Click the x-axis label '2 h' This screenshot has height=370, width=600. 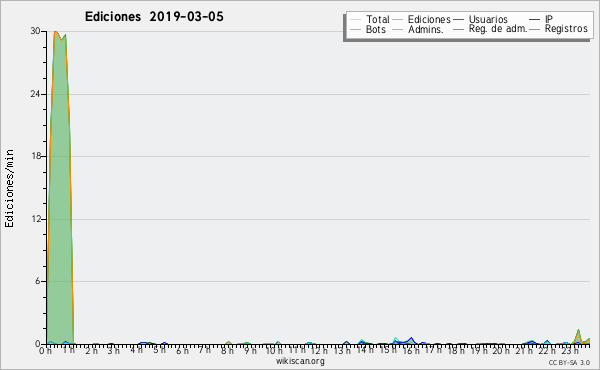click(x=91, y=351)
